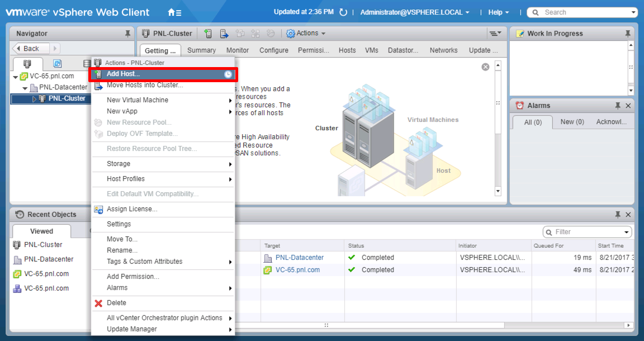Close the Alarms panel
Image resolution: width=644 pixels, height=341 pixels.
click(628, 106)
